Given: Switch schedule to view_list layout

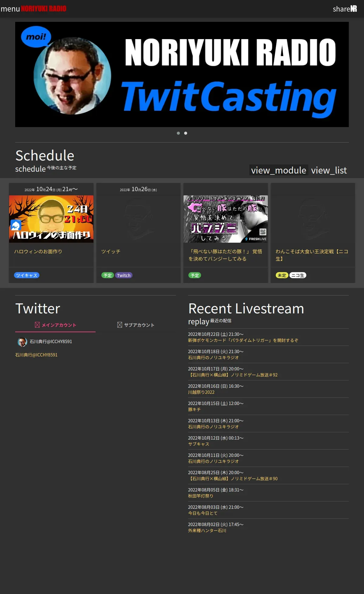Looking at the screenshot, I should (x=329, y=170).
